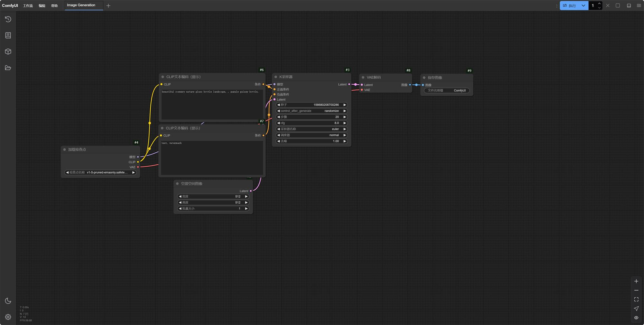Fit the workflow to view
This screenshot has width=644, height=325.
636,300
